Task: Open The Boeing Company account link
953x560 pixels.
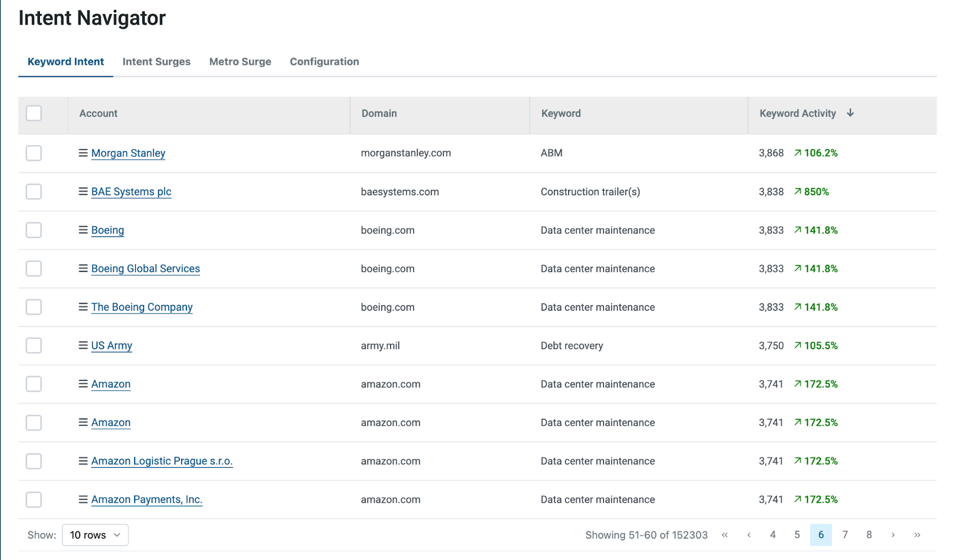Action: tap(142, 307)
